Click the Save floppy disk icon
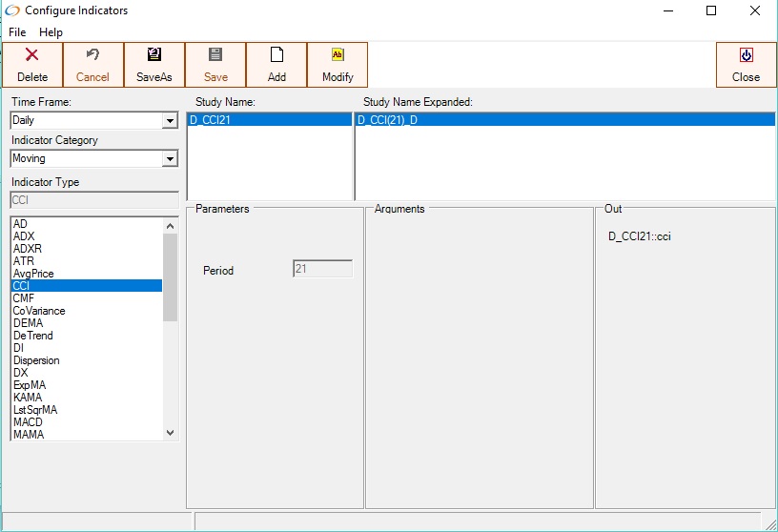The height and width of the screenshot is (532, 778). pos(215,55)
